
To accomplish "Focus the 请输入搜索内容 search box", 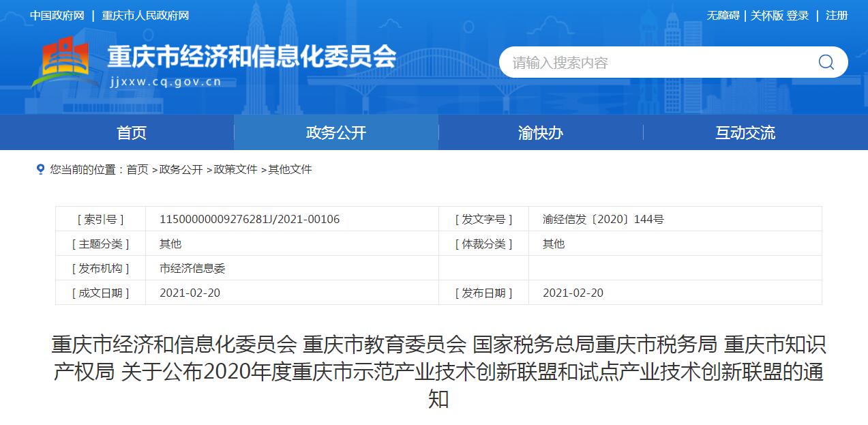I will [x=655, y=63].
